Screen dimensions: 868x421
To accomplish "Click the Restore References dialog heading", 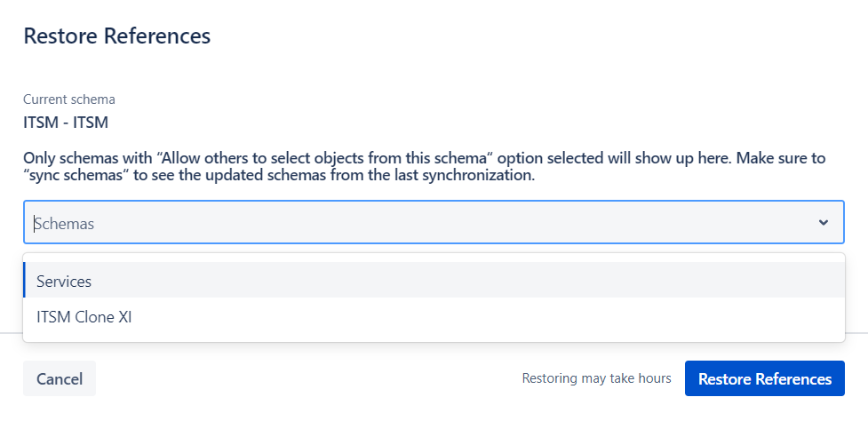I will pos(116,36).
